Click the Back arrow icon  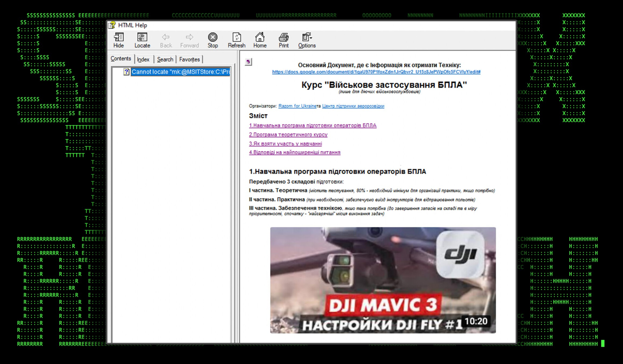[x=166, y=40]
